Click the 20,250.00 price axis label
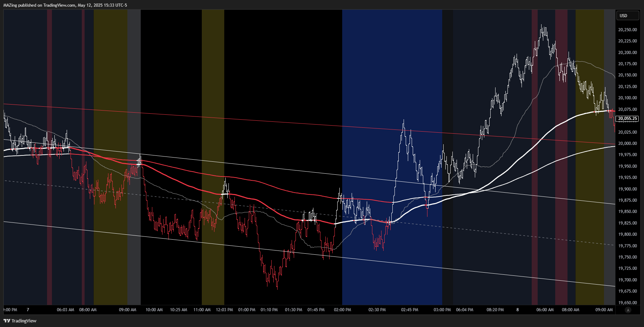The height and width of the screenshot is (327, 644). click(628, 30)
